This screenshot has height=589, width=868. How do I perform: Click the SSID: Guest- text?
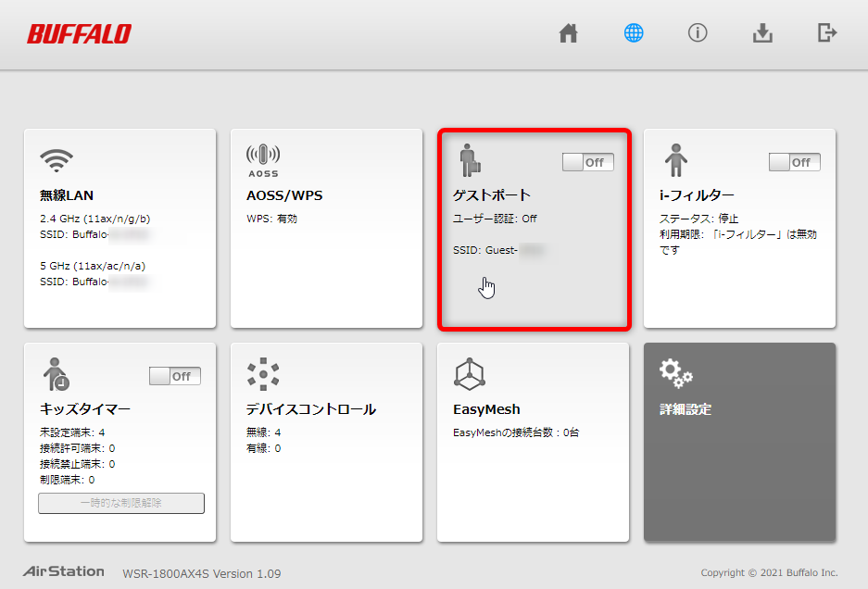[485, 250]
